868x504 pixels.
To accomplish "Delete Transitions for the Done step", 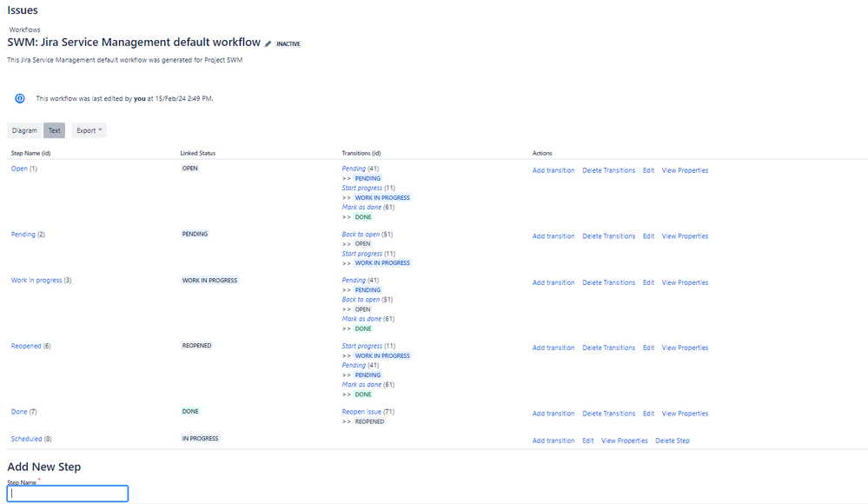I will click(609, 414).
